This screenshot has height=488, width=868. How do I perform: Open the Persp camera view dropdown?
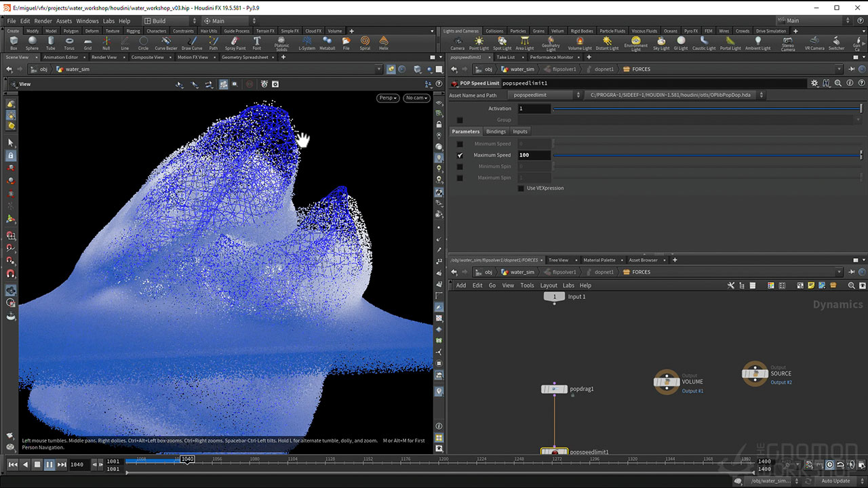[x=388, y=98]
